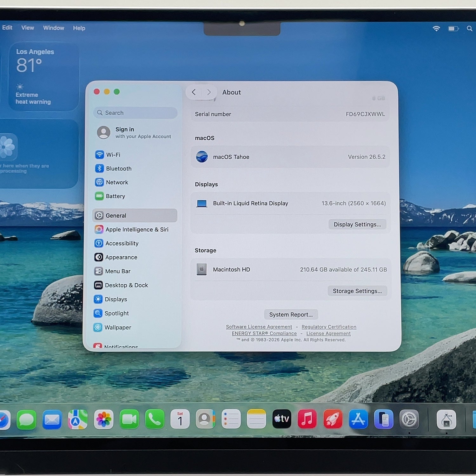The image size is (476, 476).
Task: Go forward using the right chevron beside About
Action: (208, 92)
